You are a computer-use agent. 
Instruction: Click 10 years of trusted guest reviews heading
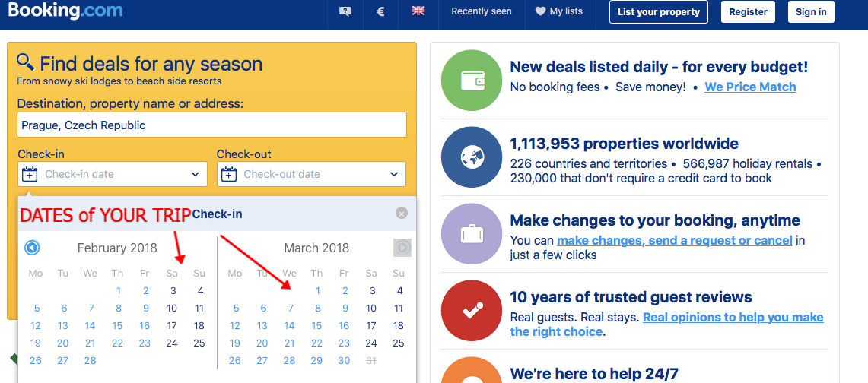tap(631, 297)
